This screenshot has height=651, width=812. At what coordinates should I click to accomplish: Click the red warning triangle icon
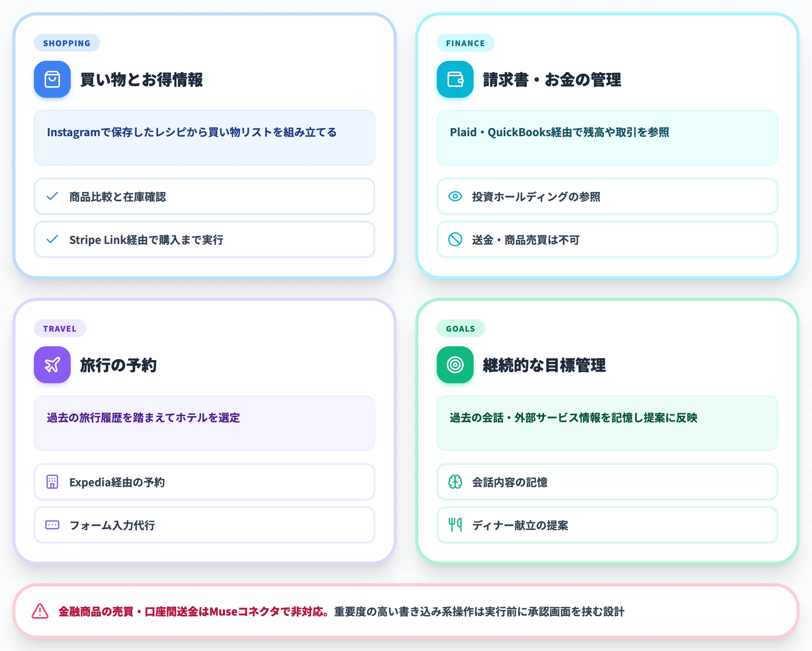[40, 611]
